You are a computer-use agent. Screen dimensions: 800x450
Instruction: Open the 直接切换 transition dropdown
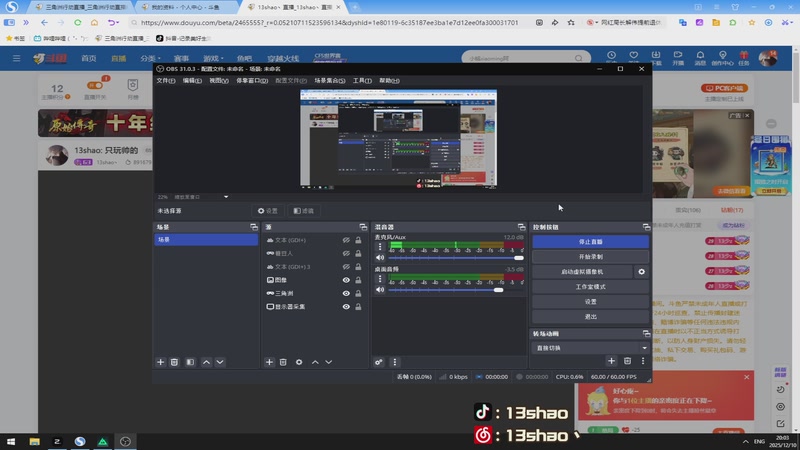[x=591, y=348]
